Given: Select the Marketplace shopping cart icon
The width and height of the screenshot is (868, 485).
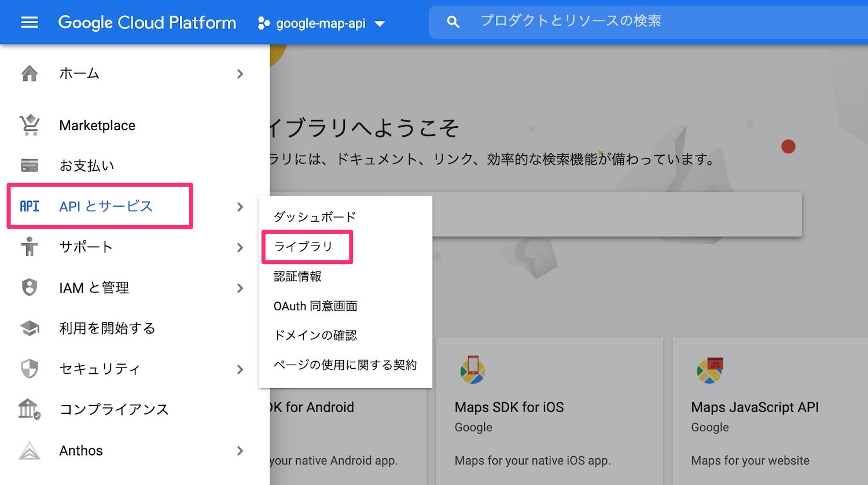Looking at the screenshot, I should point(29,125).
